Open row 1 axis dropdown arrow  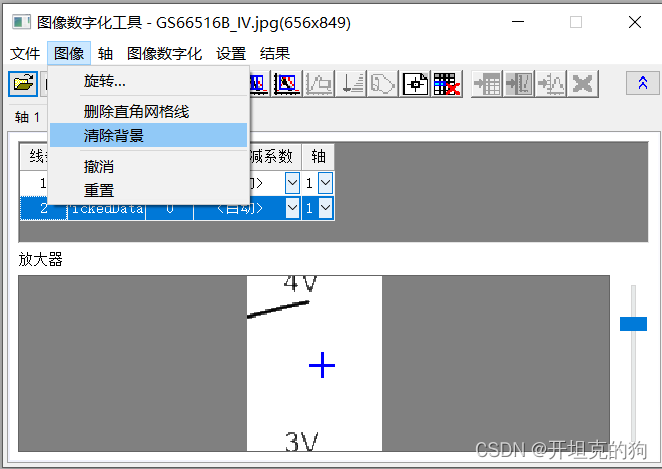[x=325, y=183]
